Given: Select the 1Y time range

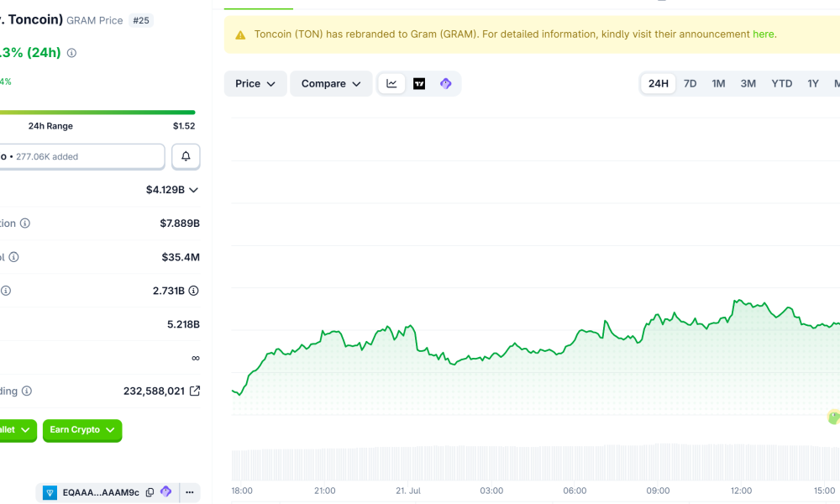Looking at the screenshot, I should pos(813,83).
